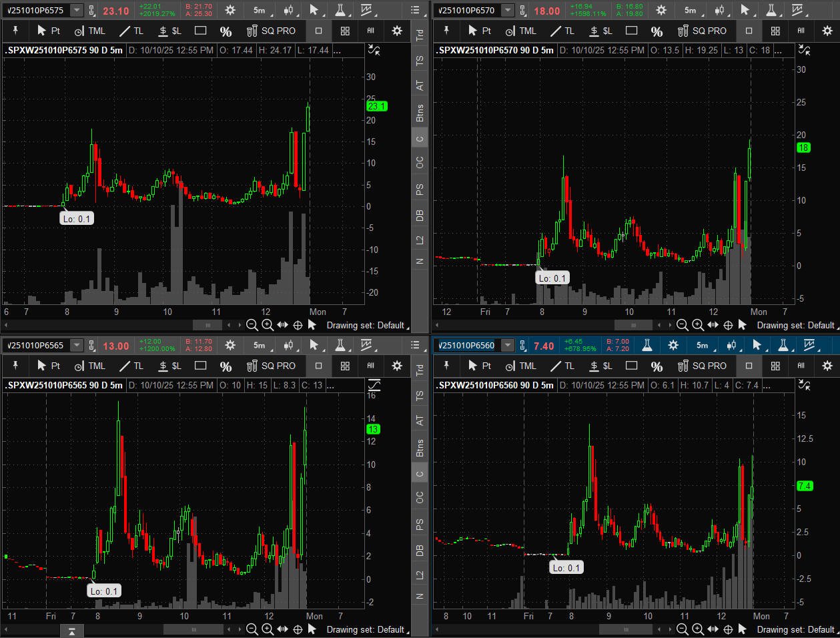
Task: Pick the rectangle drawing tool in P6570 toolbar
Action: (631, 31)
